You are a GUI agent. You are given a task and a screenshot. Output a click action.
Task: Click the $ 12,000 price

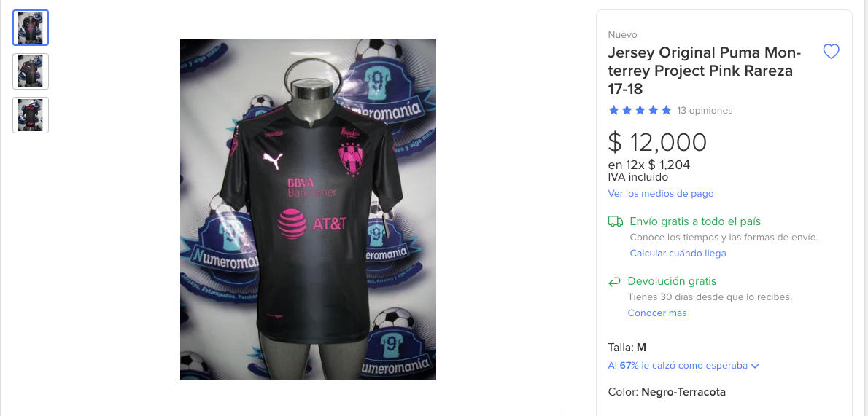(x=657, y=142)
